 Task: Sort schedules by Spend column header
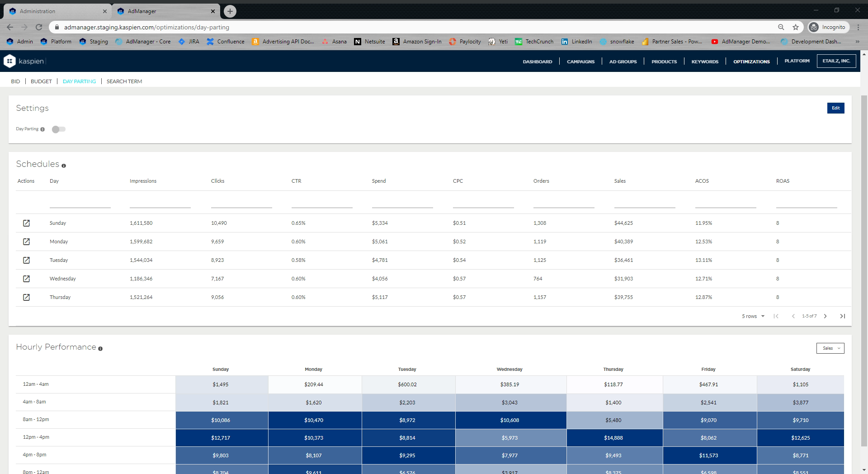point(379,181)
